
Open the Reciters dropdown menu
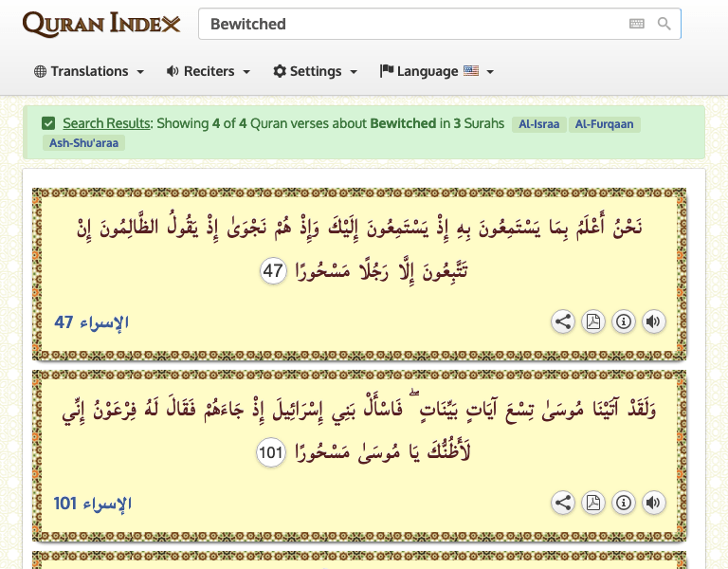point(208,71)
